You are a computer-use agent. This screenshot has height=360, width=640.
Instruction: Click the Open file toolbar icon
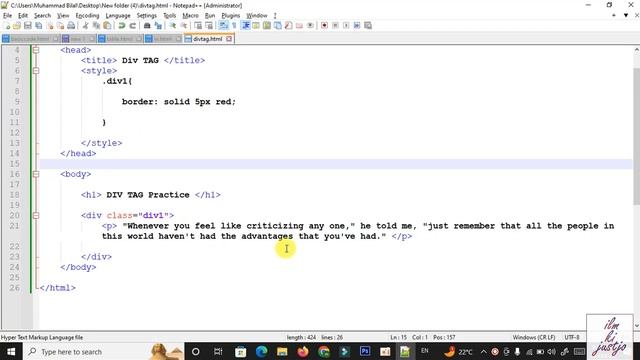click(17, 26)
